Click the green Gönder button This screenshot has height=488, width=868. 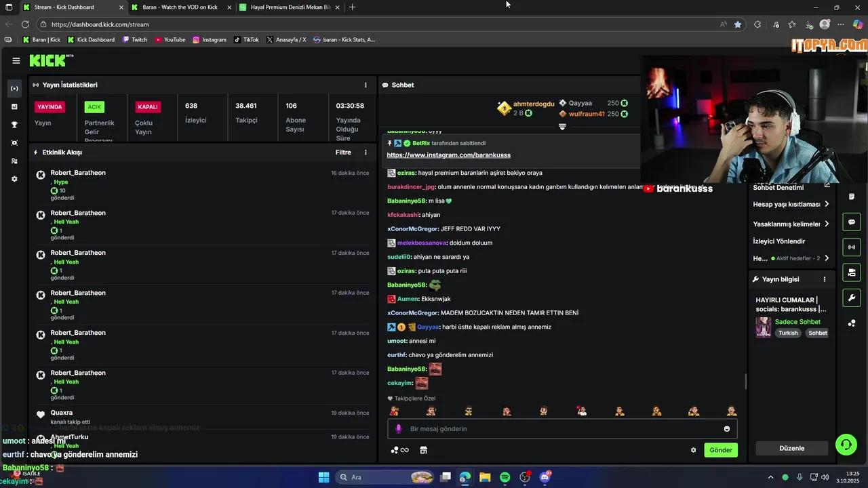[x=720, y=450]
